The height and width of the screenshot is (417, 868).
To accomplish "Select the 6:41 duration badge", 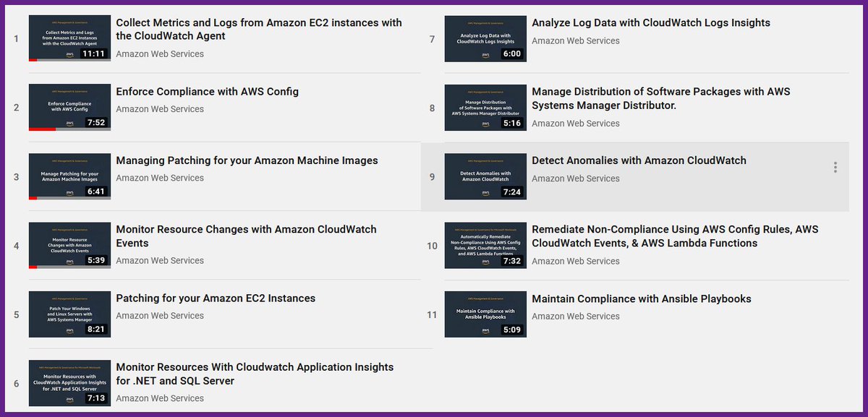I will pyautogui.click(x=96, y=192).
